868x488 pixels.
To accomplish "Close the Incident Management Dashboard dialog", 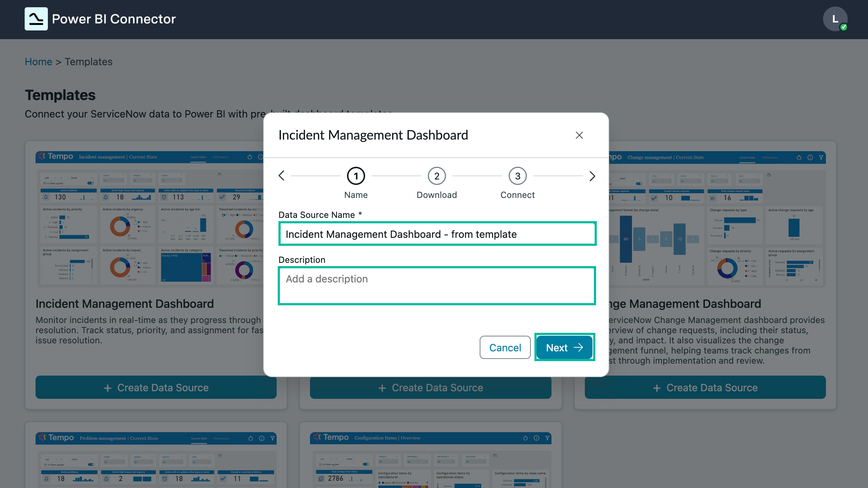I will click(x=579, y=135).
